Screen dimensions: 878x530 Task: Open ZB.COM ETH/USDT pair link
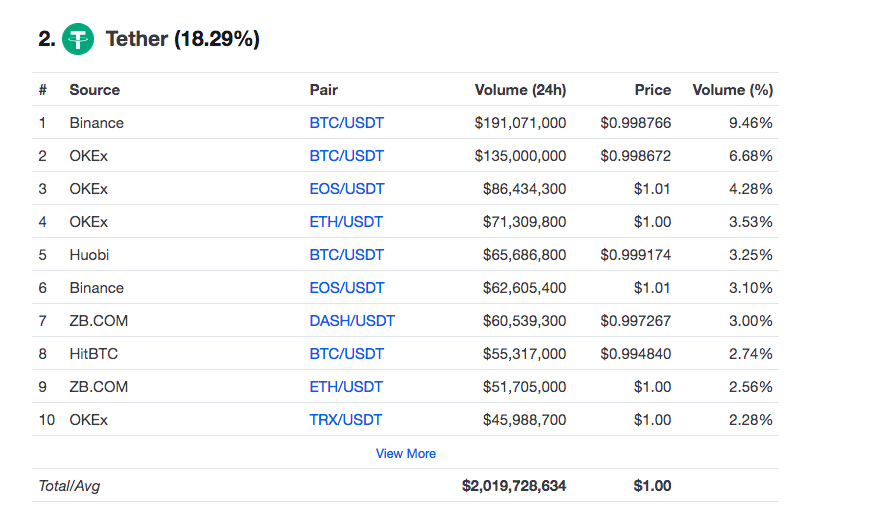point(346,387)
